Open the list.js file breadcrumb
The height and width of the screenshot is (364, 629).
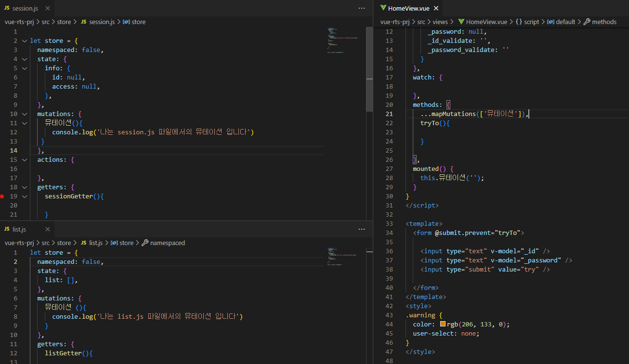pyautogui.click(x=92, y=243)
